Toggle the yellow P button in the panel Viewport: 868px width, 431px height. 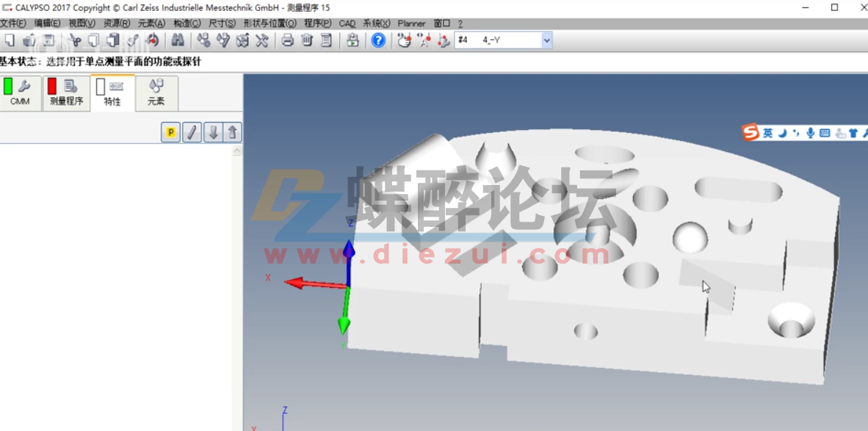[170, 132]
